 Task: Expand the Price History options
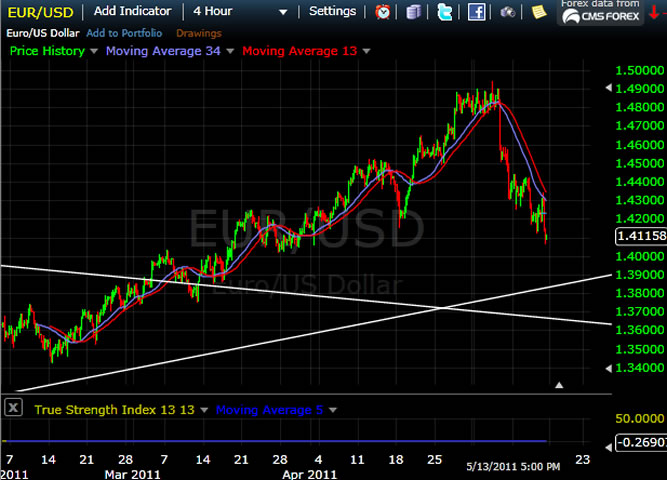94,51
